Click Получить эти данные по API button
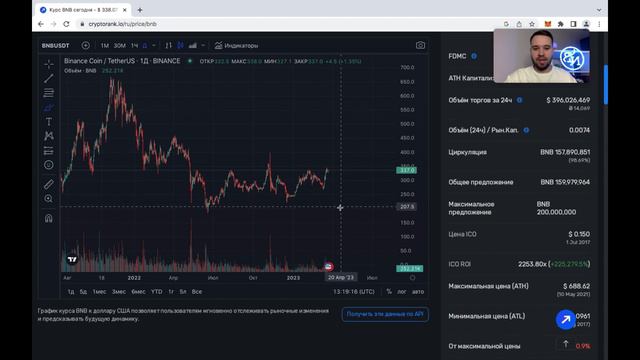The width and height of the screenshot is (640, 360). click(385, 314)
